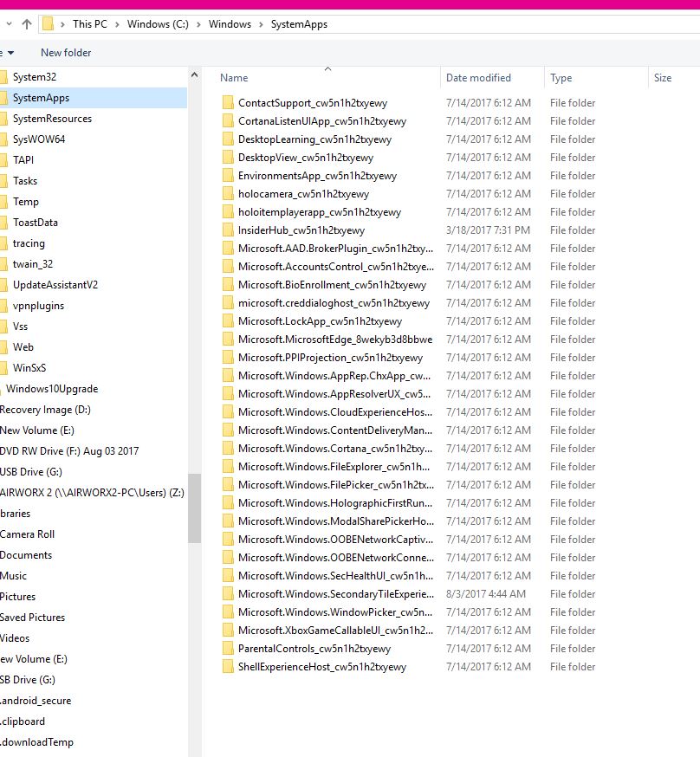Select WinSxS in the navigation tree

click(x=29, y=368)
